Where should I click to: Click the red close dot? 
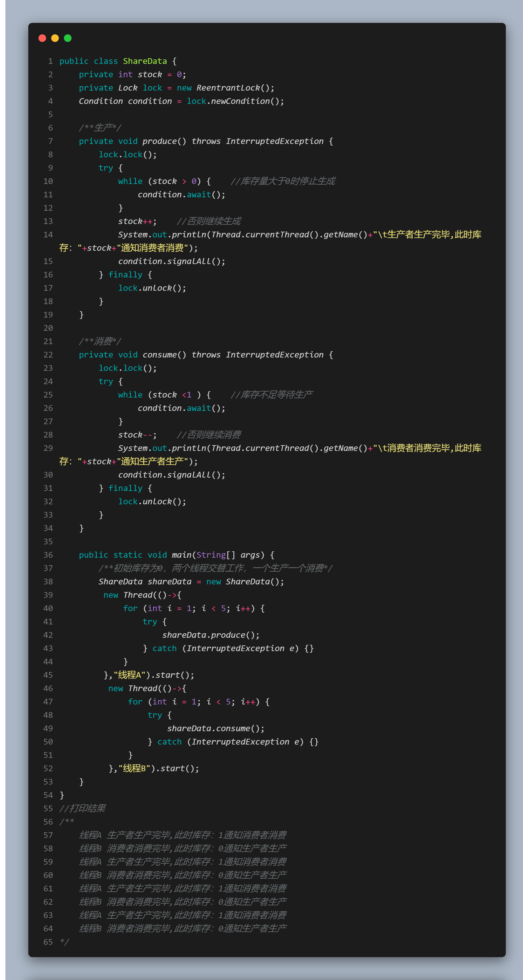42,38
